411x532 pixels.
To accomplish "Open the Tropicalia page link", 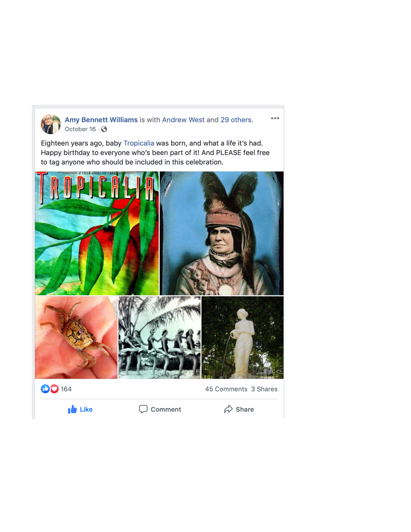I will 139,143.
